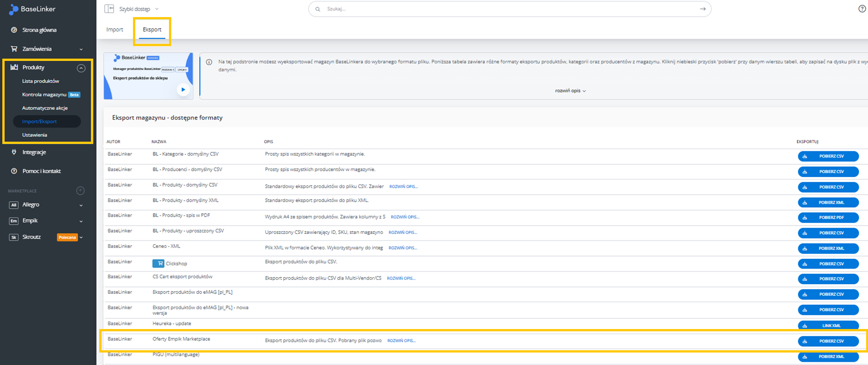Collapse the Produkty menu section

coord(81,68)
